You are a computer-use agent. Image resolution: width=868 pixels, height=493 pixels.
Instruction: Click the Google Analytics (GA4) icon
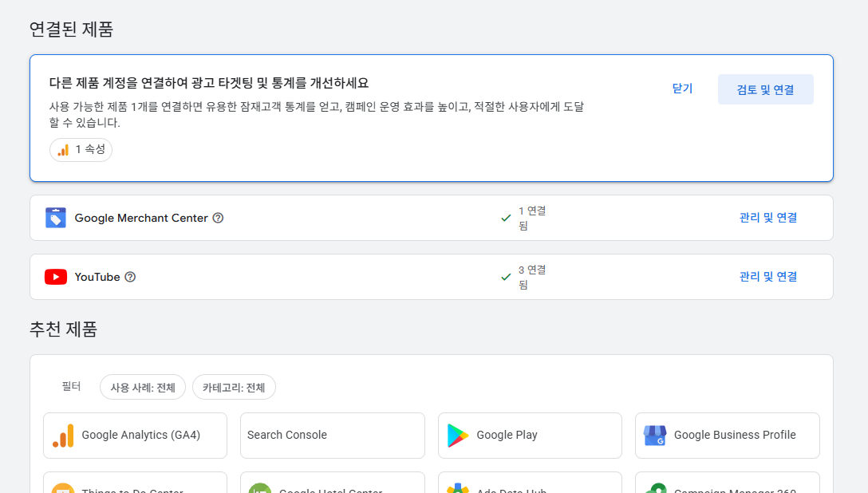[x=63, y=436]
